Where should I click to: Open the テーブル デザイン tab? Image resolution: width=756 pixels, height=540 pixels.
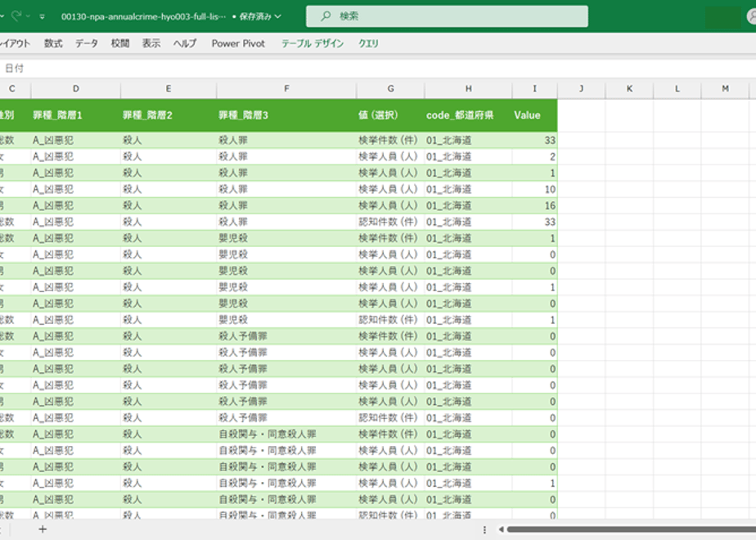click(313, 43)
